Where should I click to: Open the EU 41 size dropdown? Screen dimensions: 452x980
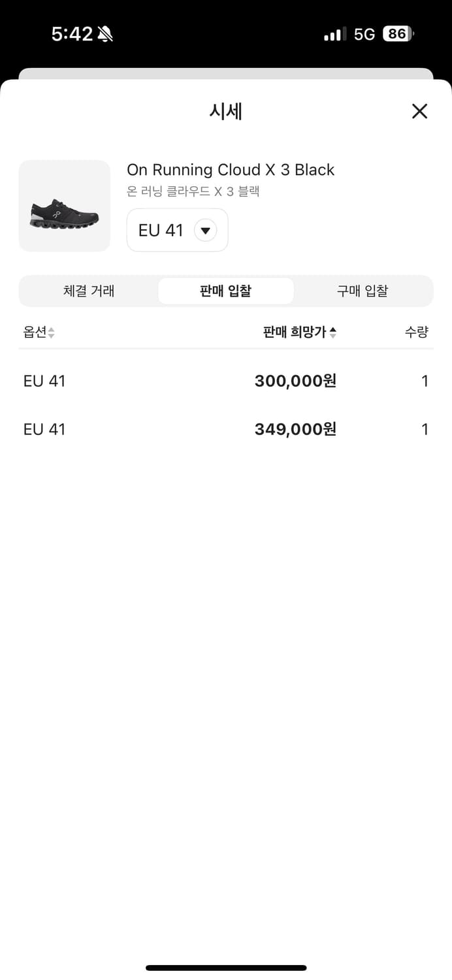[176, 231]
